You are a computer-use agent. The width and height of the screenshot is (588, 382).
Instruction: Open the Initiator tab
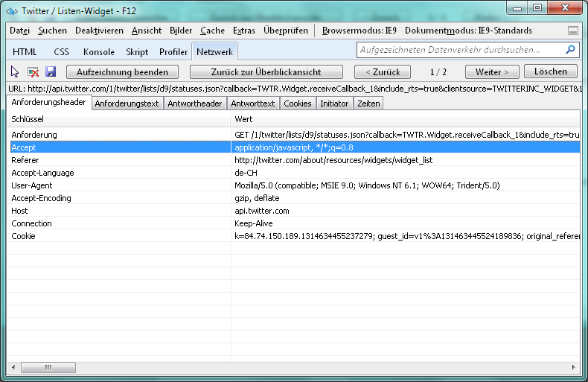click(x=334, y=104)
